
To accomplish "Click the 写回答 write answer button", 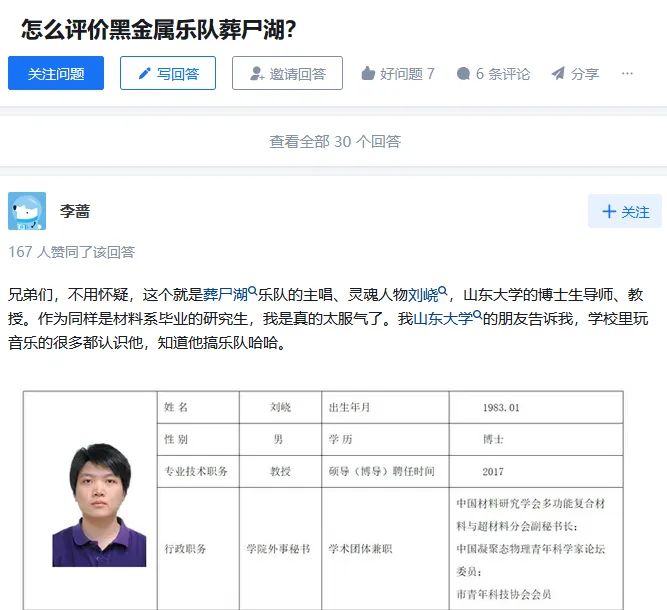I will [168, 73].
